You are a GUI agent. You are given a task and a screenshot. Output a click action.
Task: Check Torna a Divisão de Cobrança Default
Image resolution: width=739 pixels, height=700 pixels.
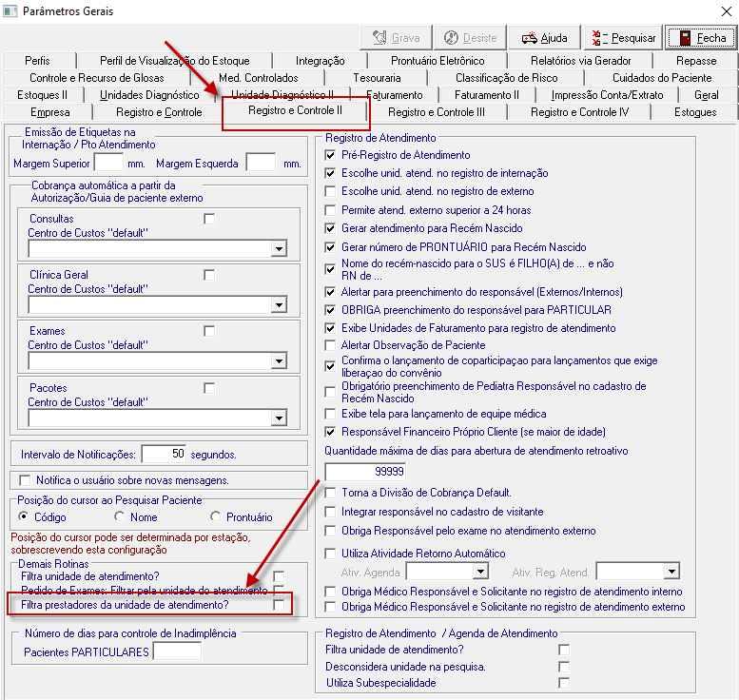tap(330, 493)
